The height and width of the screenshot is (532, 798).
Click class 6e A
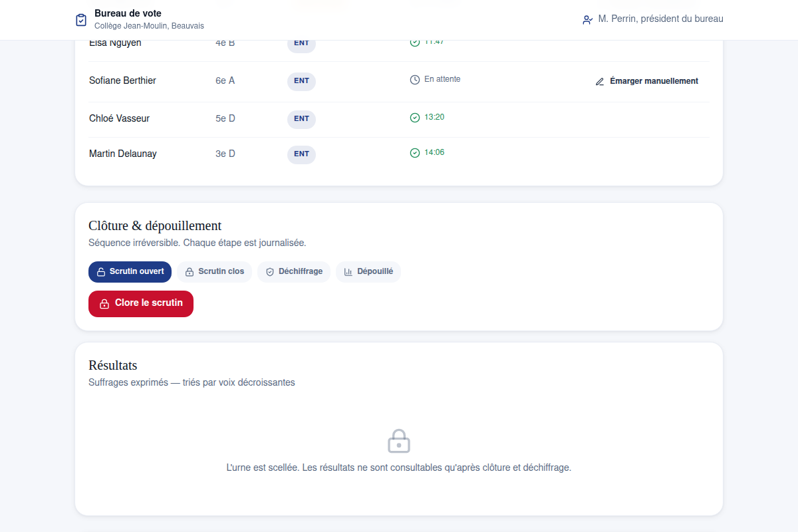(x=225, y=80)
